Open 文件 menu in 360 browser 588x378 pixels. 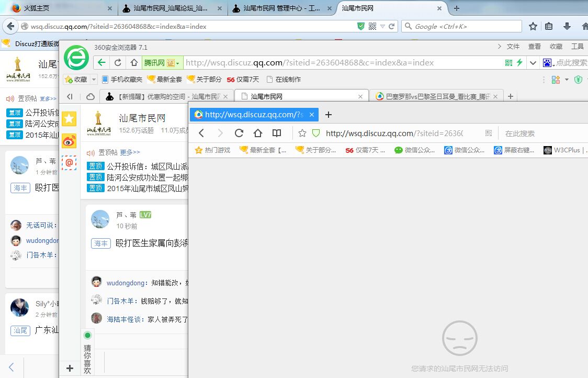point(513,47)
